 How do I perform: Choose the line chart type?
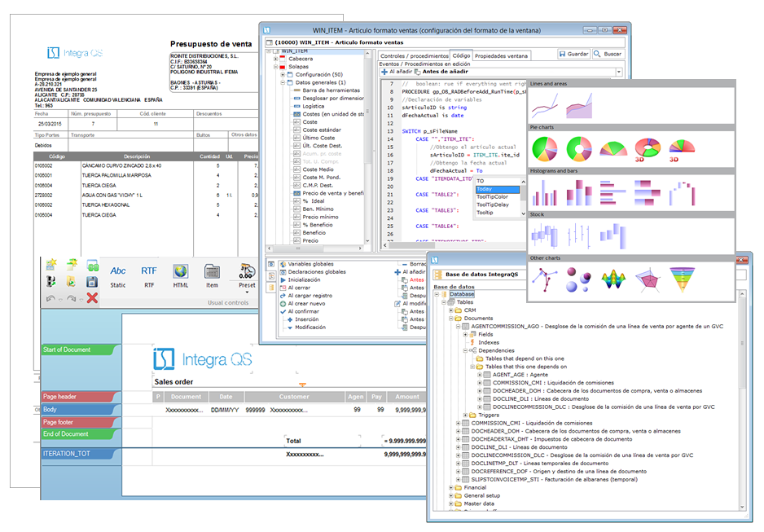pyautogui.click(x=545, y=106)
